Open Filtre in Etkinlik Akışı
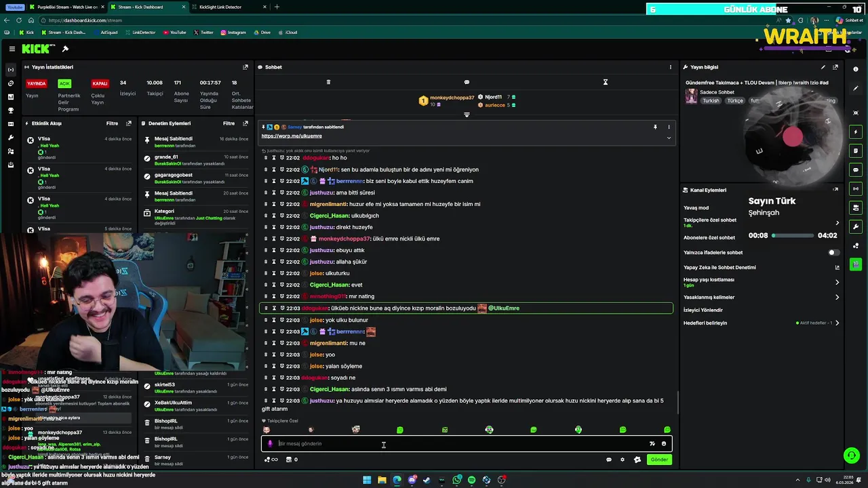868x488 pixels. (112, 123)
